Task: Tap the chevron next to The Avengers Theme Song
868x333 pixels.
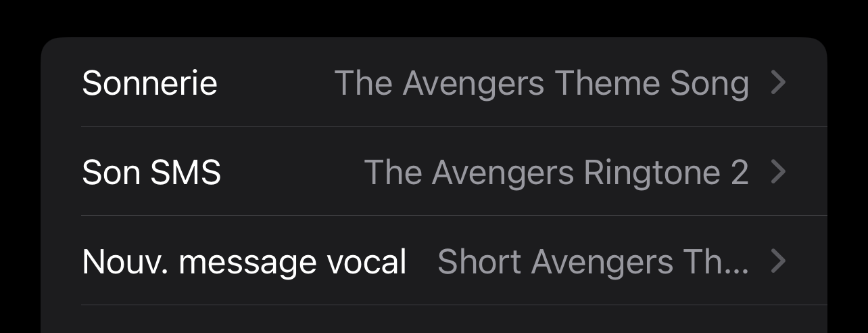Action: tap(778, 83)
